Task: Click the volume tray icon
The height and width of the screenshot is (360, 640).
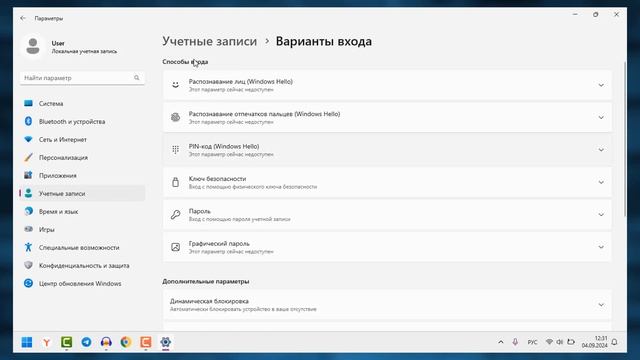Action: point(560,342)
